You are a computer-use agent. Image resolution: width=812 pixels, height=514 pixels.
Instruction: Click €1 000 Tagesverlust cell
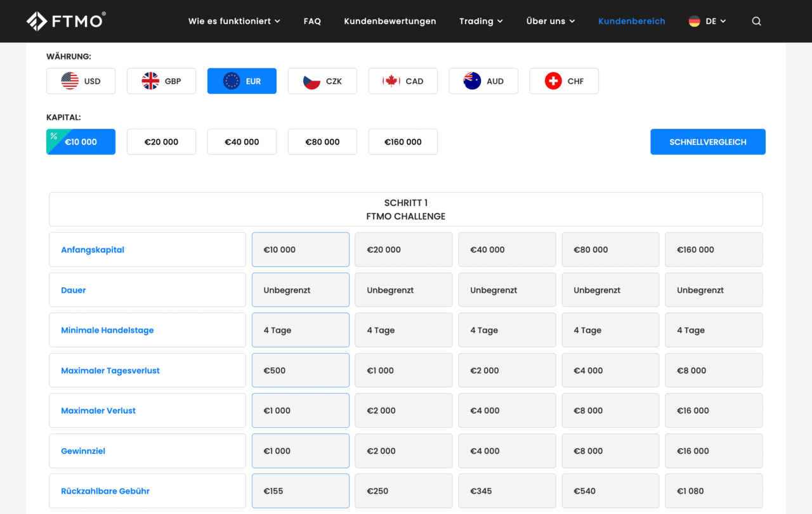click(x=404, y=371)
